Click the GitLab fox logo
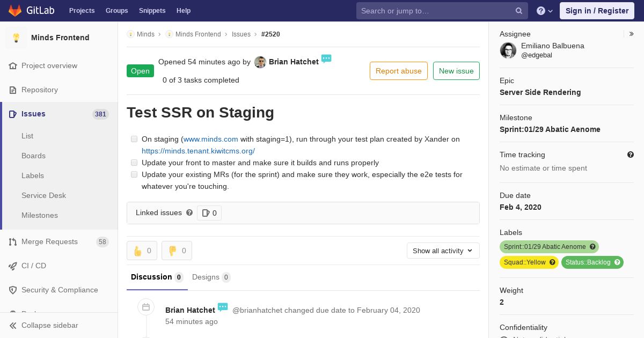This screenshot has width=644, height=338. pos(15,11)
